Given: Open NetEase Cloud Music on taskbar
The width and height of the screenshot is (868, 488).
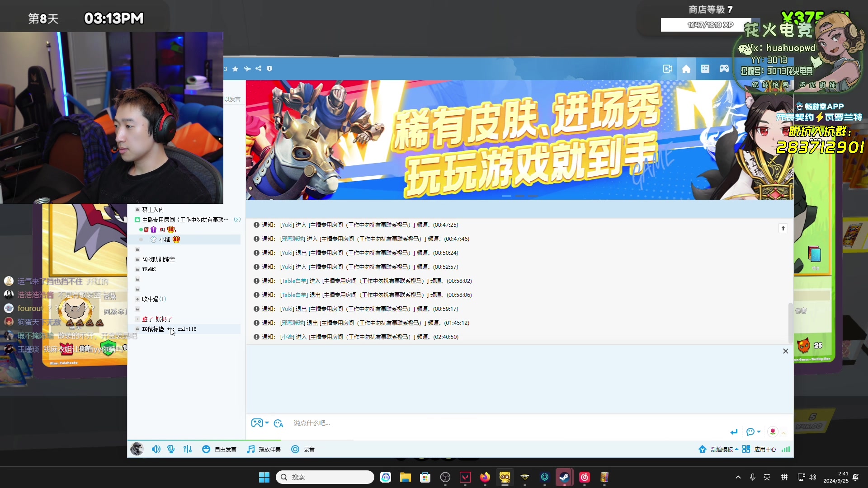Looking at the screenshot, I should pos(585,477).
